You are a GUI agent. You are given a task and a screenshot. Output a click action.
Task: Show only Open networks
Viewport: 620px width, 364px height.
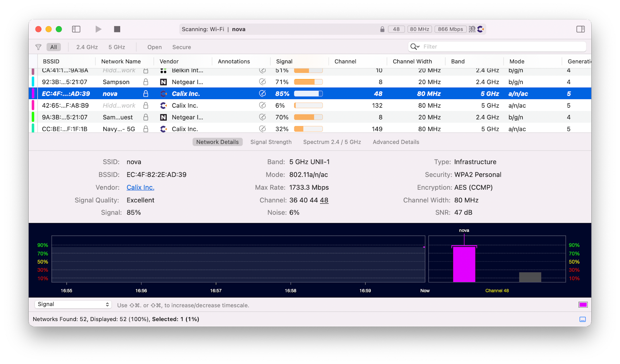[x=155, y=47]
